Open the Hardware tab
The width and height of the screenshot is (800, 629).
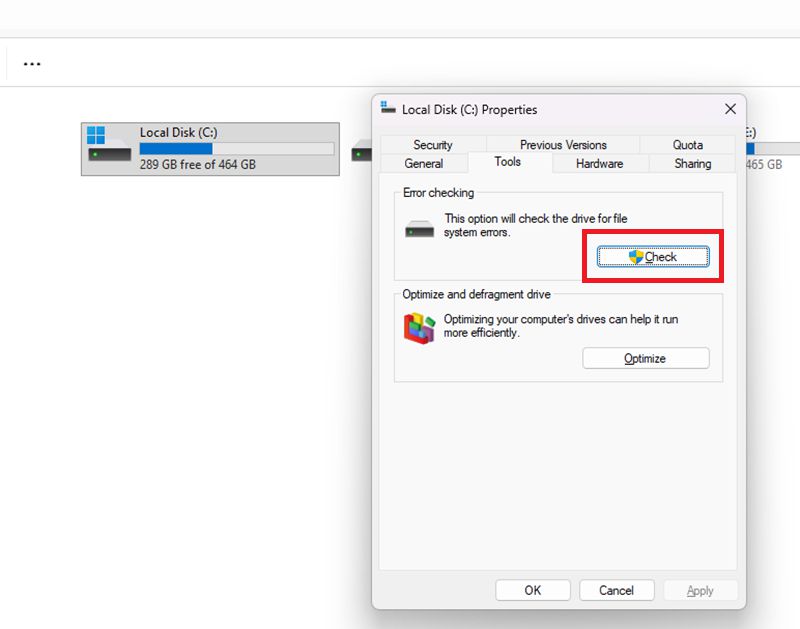(x=599, y=164)
